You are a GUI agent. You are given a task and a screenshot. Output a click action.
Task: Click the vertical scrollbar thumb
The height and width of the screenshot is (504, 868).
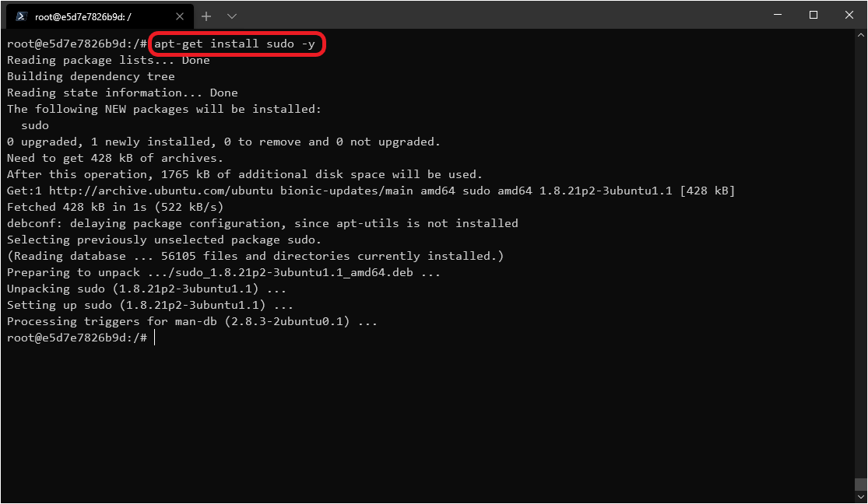click(861, 484)
